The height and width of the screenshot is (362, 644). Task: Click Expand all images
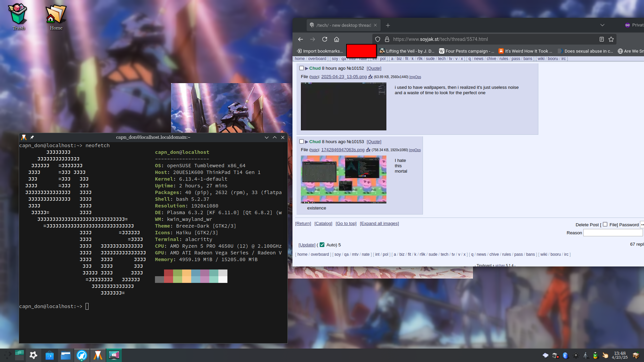tap(379, 224)
